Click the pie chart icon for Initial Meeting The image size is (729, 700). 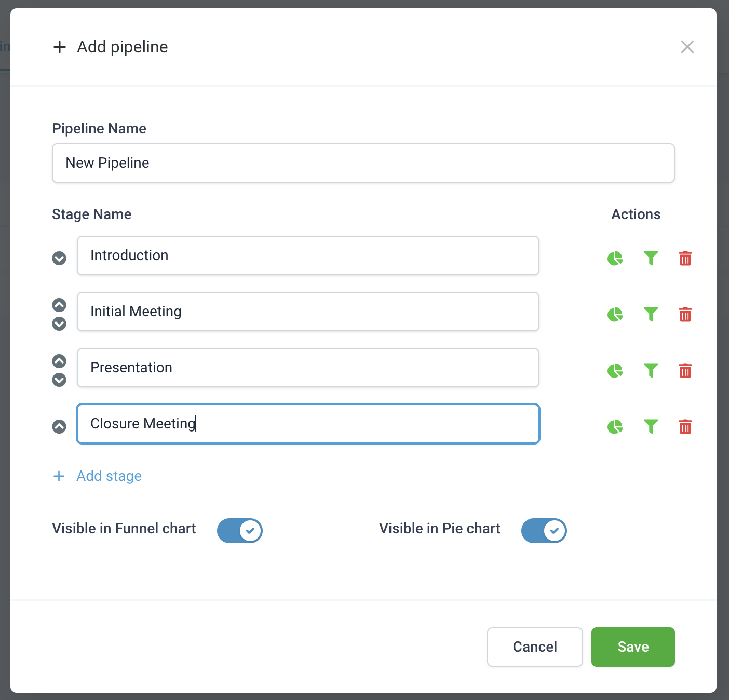coord(615,314)
